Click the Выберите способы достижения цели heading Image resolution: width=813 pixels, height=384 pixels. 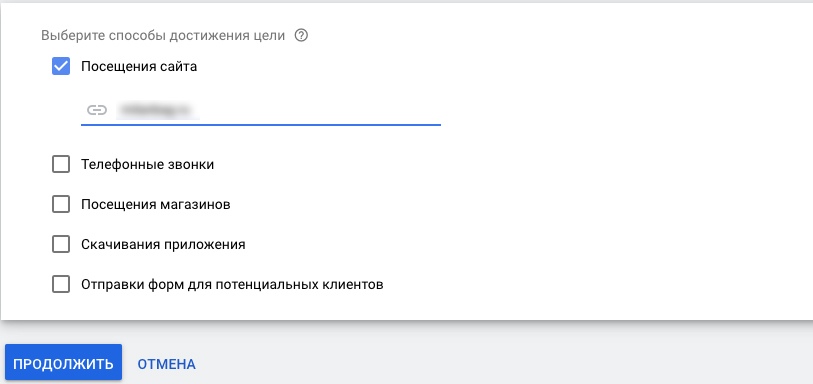[x=163, y=36]
